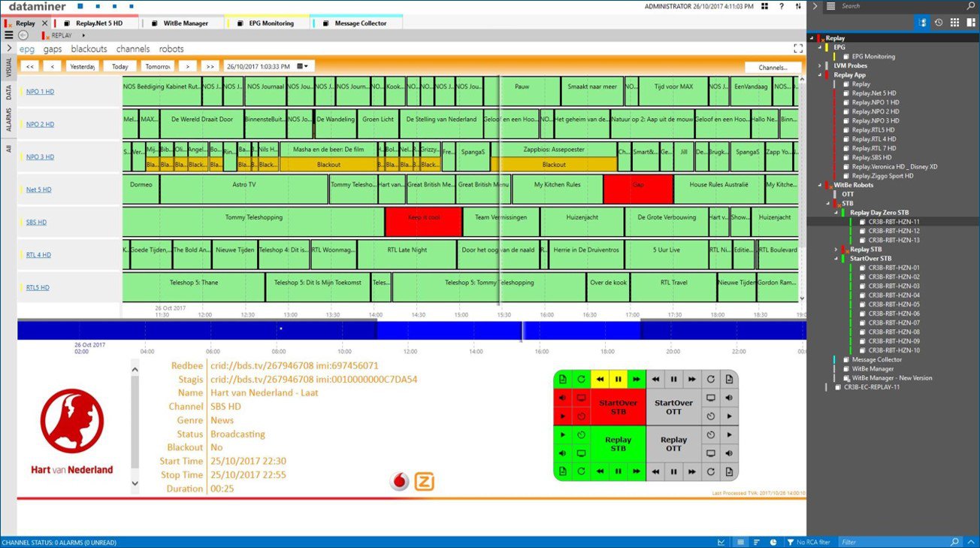Expand the left sidebar chevron beside epg
The height and width of the screenshot is (548, 980).
click(8, 48)
